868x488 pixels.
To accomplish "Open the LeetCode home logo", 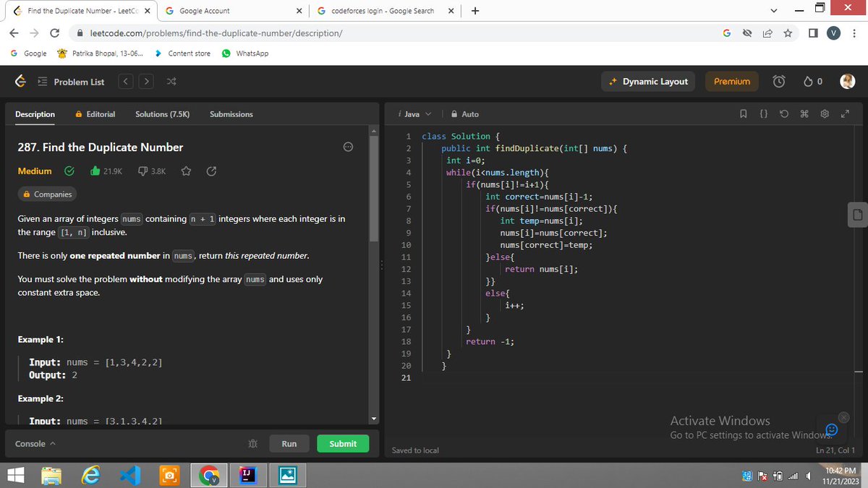I will 22,82.
